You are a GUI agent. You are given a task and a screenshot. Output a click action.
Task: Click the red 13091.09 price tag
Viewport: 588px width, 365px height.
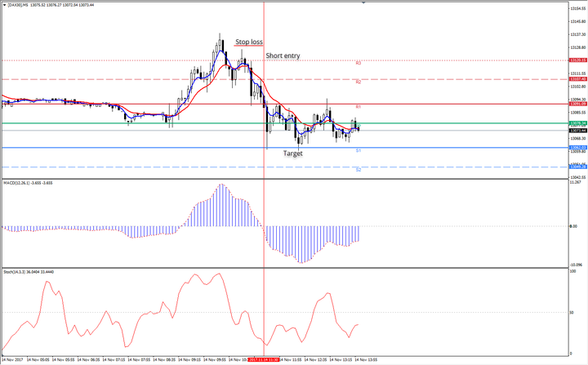click(x=577, y=104)
